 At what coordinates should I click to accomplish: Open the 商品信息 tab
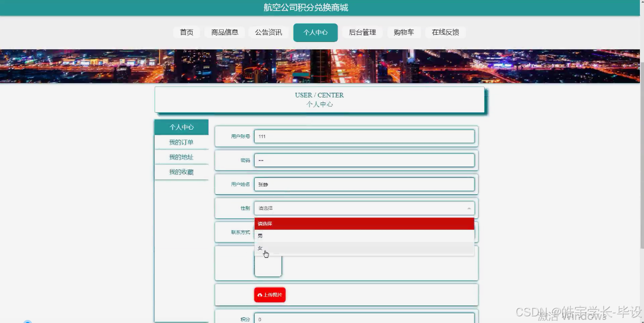[x=224, y=32]
